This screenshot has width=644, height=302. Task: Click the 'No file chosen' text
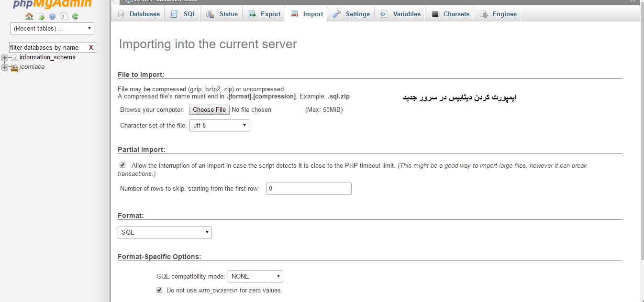pos(251,109)
